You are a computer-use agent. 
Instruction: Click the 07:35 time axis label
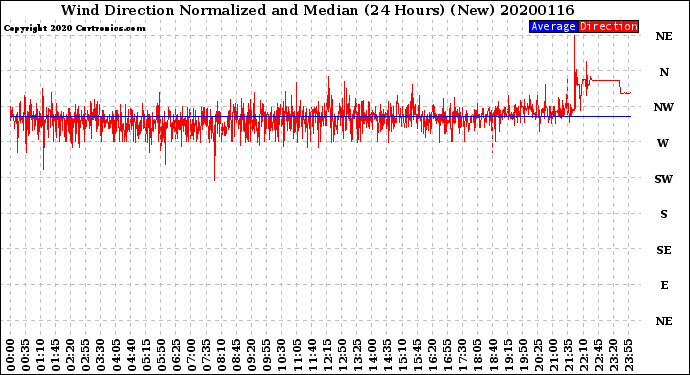click(x=206, y=355)
